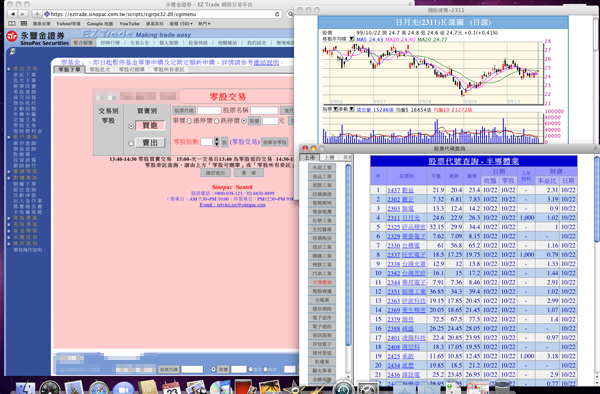Open service email link under Sinopac
600x394 pixels.
click(232, 205)
